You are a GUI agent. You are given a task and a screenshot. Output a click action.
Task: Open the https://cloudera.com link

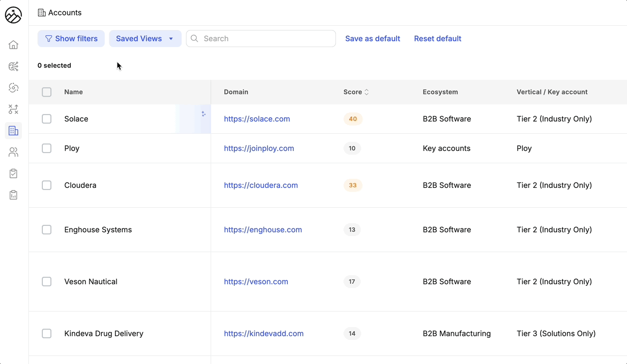pos(261,185)
